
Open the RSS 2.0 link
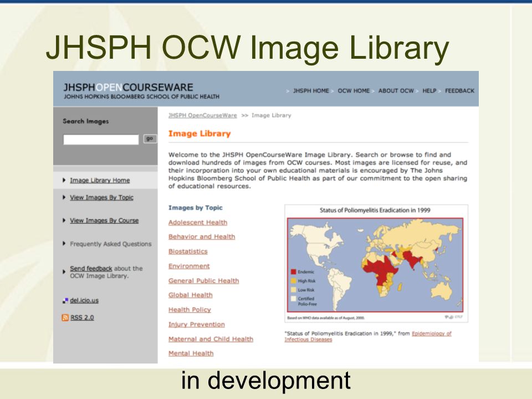(82, 318)
